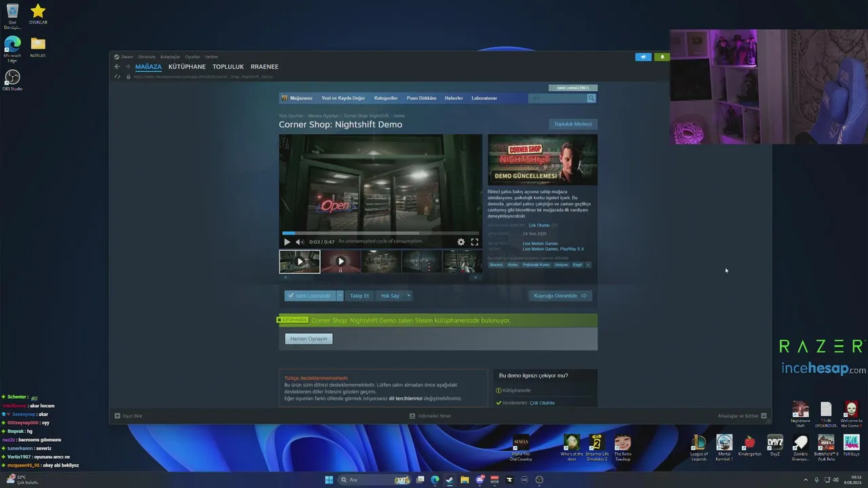
Task: Open the Arkadaşlar menu
Action: (x=170, y=57)
